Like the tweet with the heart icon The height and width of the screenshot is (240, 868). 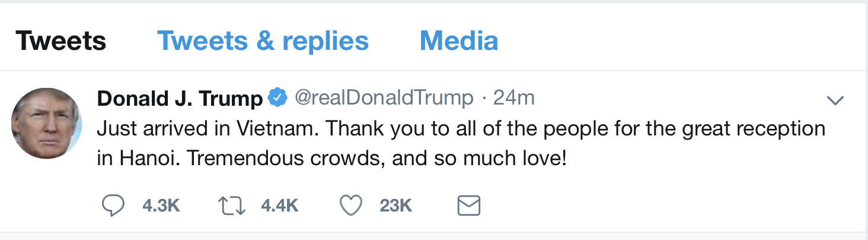tap(350, 206)
